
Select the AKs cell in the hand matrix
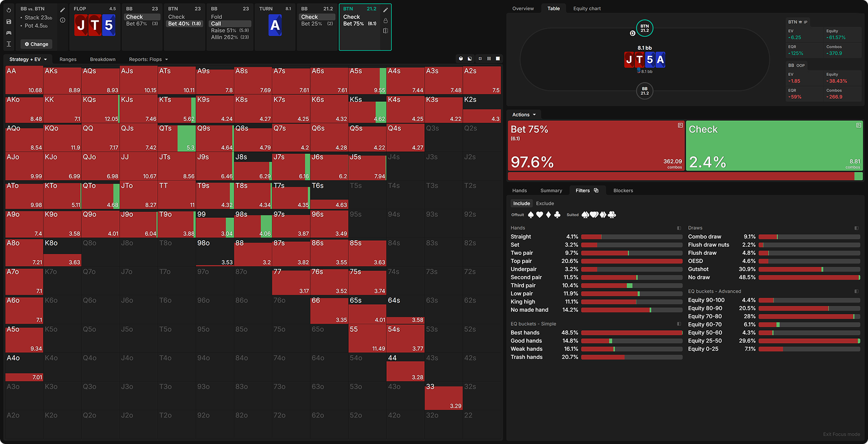coord(62,80)
